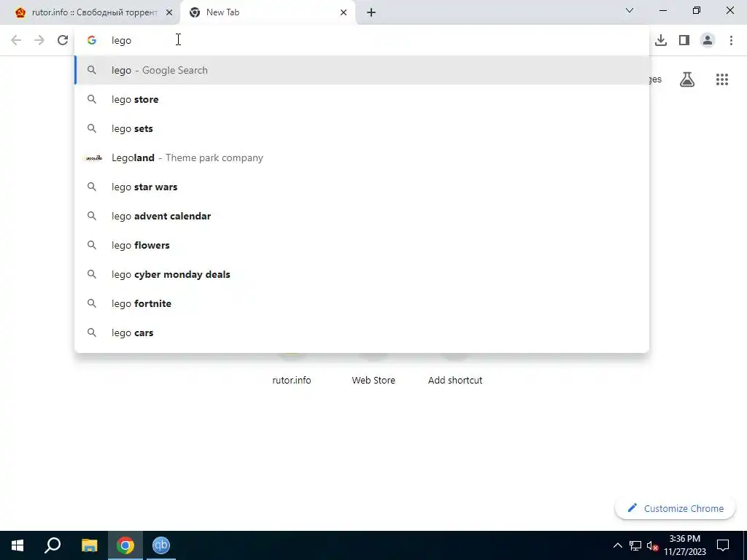Pick the 'lego sets' suggestion
This screenshot has height=560, width=747.
tap(362, 128)
